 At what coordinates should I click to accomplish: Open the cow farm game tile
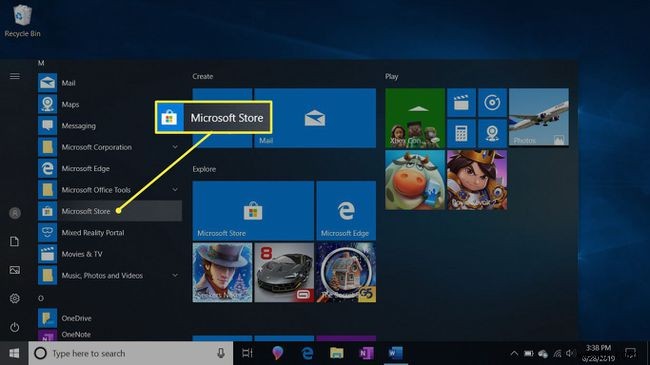(415, 180)
